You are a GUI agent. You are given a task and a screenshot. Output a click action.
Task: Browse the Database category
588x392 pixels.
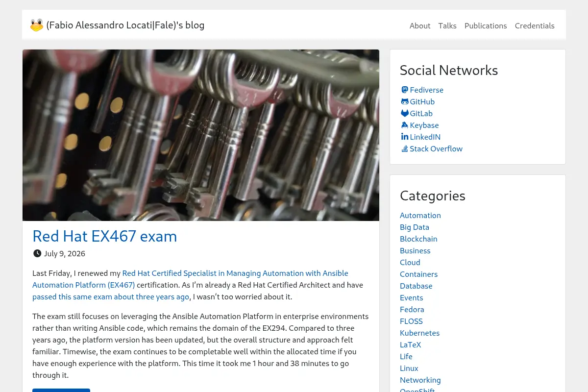point(416,286)
